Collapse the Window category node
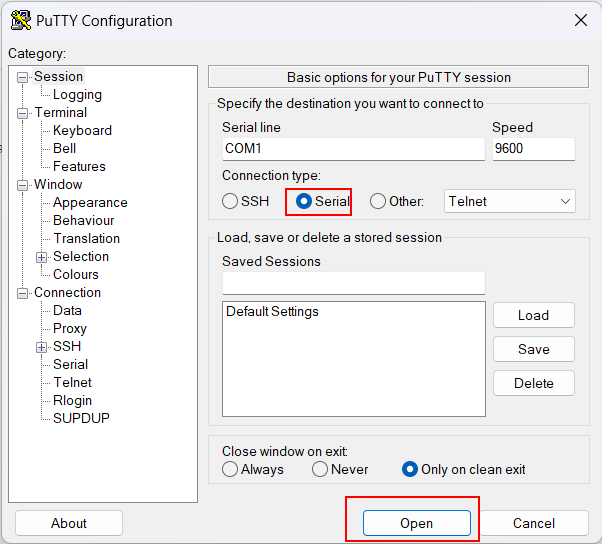Viewport: 602px width, 544px height. [x=23, y=185]
